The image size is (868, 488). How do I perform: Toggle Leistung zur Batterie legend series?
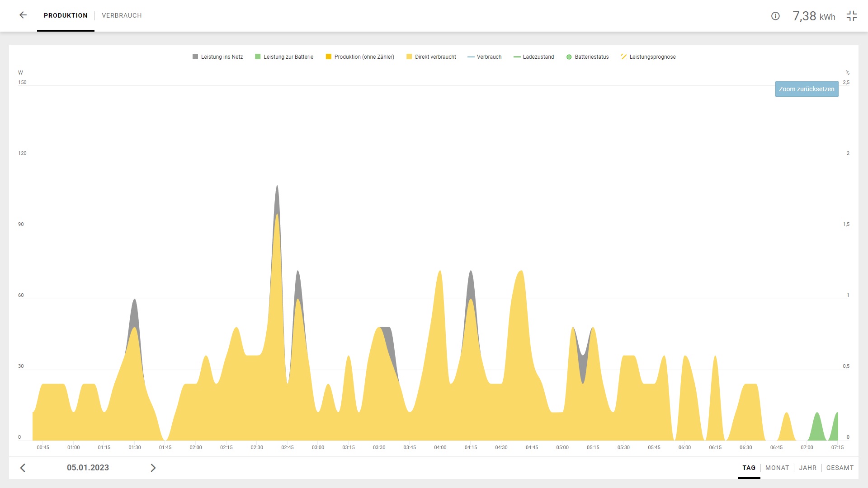[x=284, y=57]
